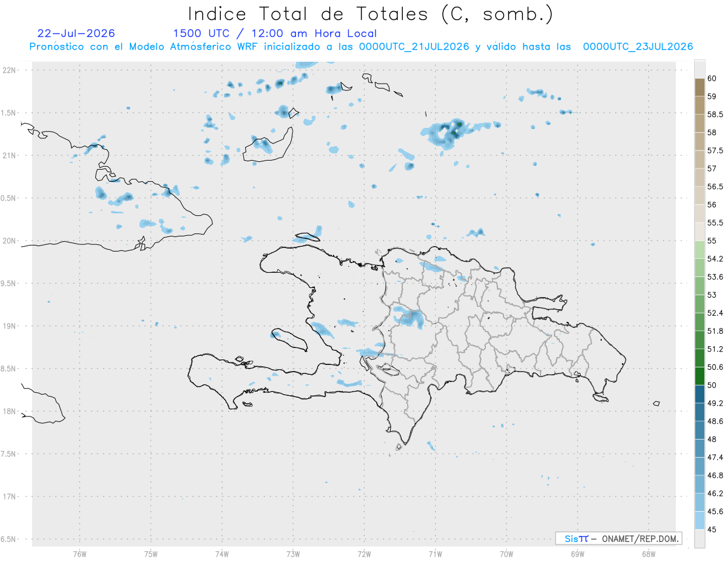Screen dimensions: 728x562
Task: Click the "19N" latitude label
Action: (x=9, y=326)
